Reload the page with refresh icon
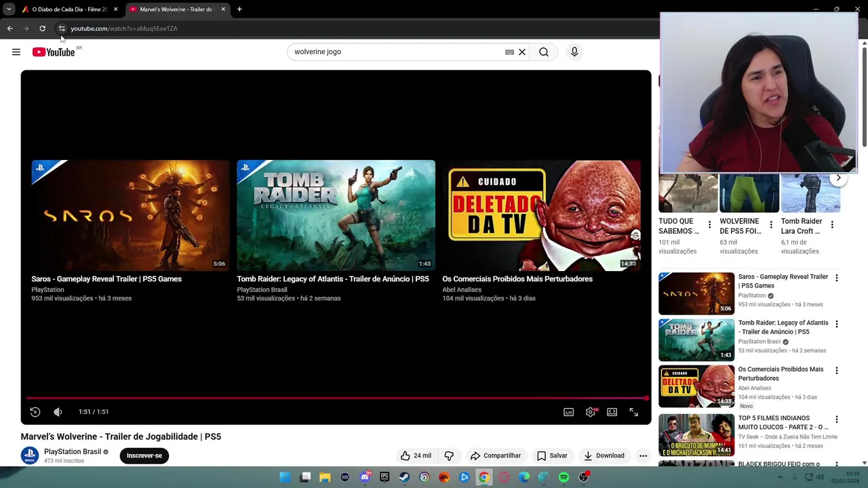This screenshot has width=868, height=488. 42,28
